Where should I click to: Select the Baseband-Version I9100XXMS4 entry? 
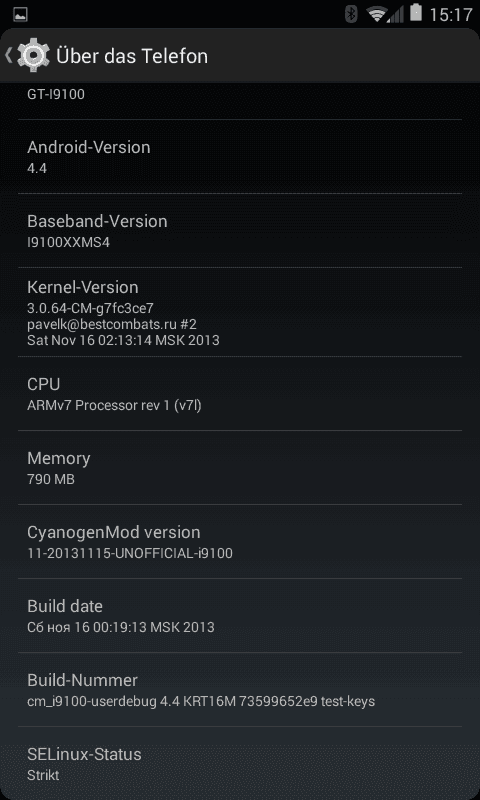[240, 231]
